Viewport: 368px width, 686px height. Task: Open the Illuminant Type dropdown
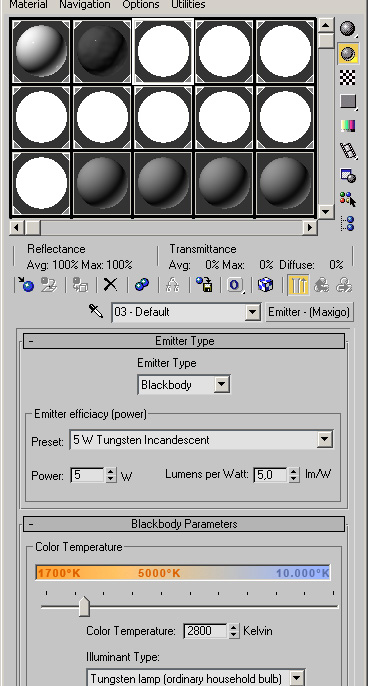[297, 678]
